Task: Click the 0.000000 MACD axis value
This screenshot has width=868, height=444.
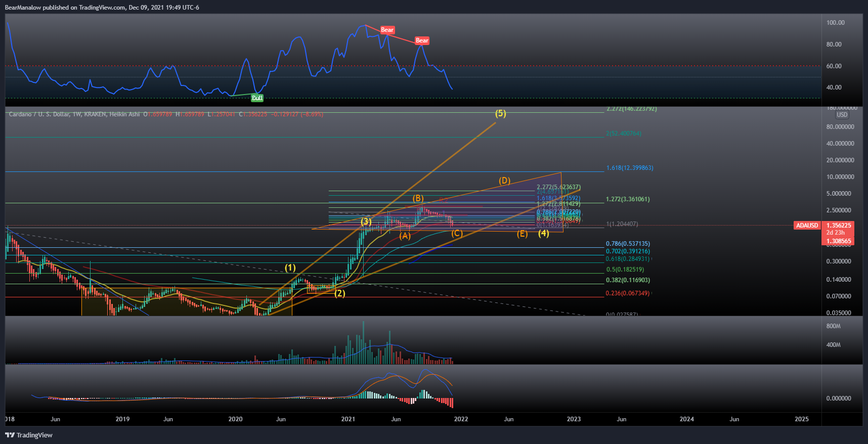Action: tap(839, 398)
